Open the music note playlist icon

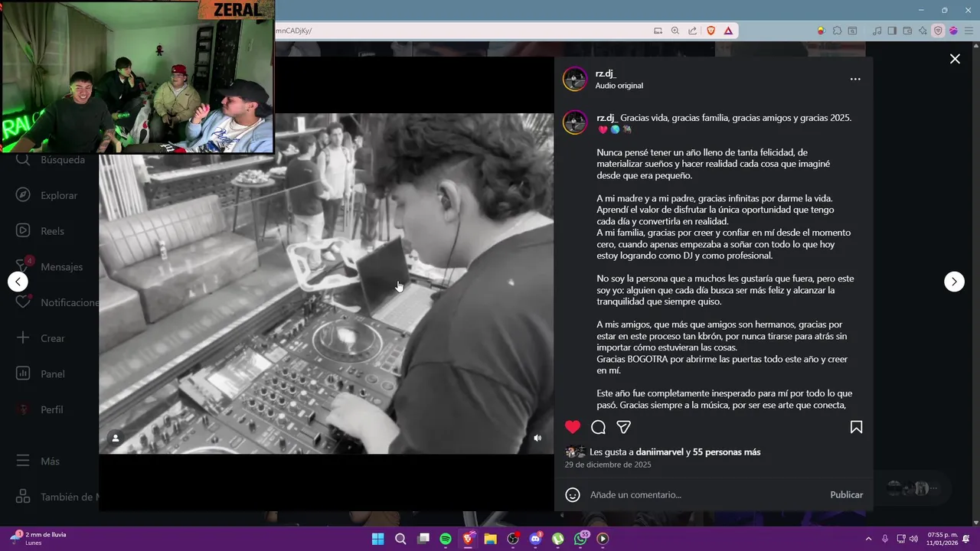tap(877, 31)
